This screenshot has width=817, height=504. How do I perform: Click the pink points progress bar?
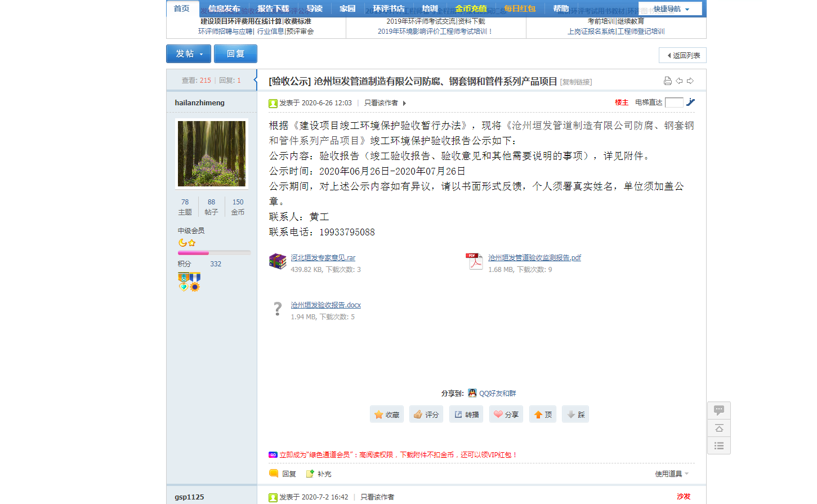(x=214, y=253)
